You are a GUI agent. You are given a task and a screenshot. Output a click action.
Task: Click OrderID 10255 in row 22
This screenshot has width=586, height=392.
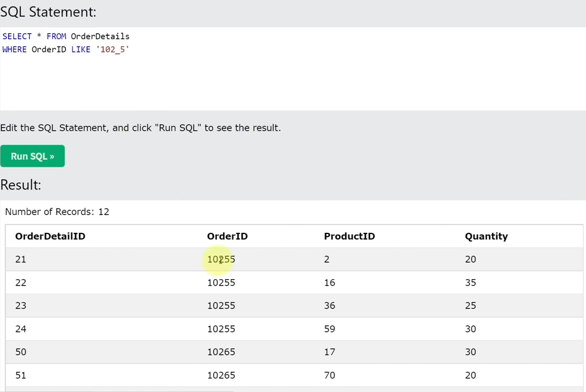coord(221,283)
